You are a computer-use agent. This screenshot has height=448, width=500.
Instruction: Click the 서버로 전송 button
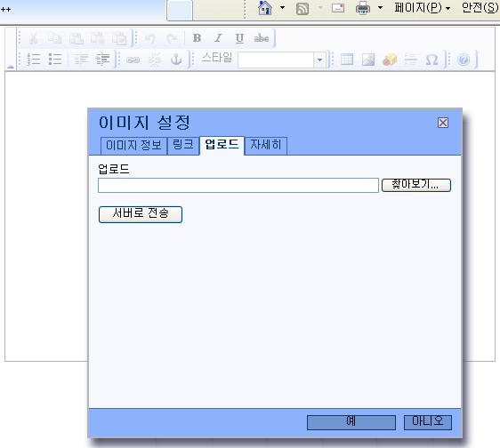tap(141, 214)
